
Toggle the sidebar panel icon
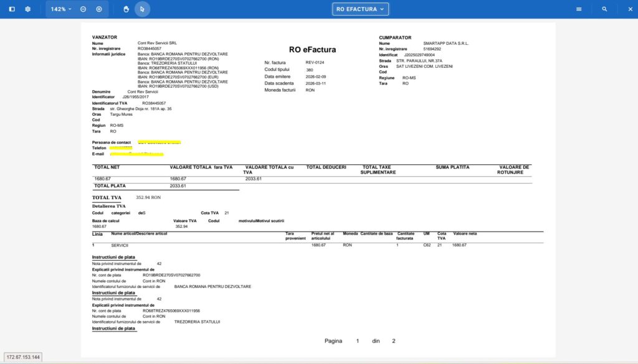[12, 9]
